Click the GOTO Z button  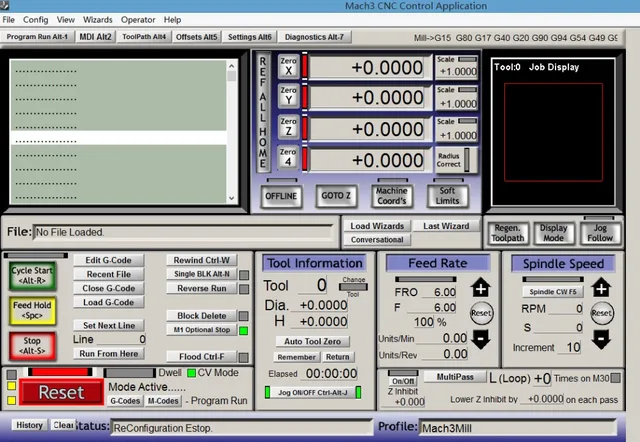[336, 196]
